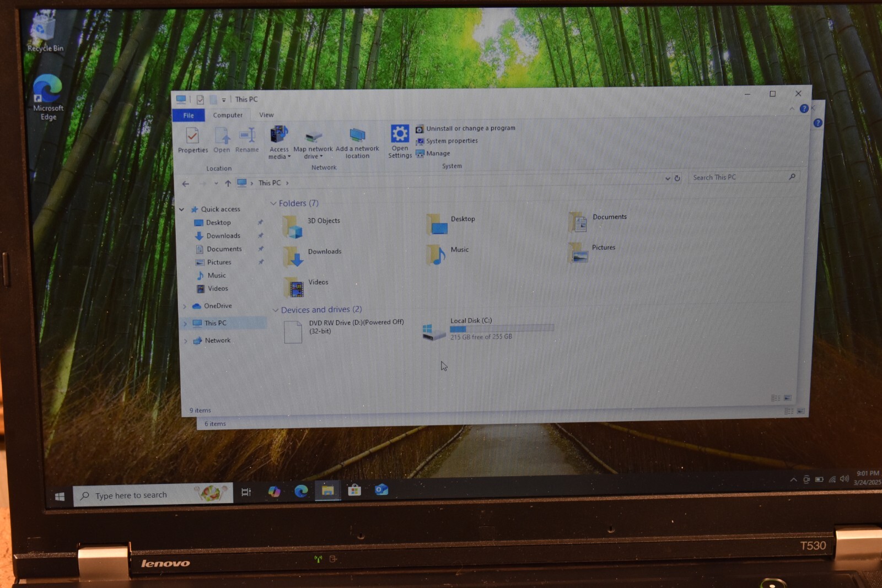Select the Music folder in Folders
882x588 pixels.
coord(448,254)
